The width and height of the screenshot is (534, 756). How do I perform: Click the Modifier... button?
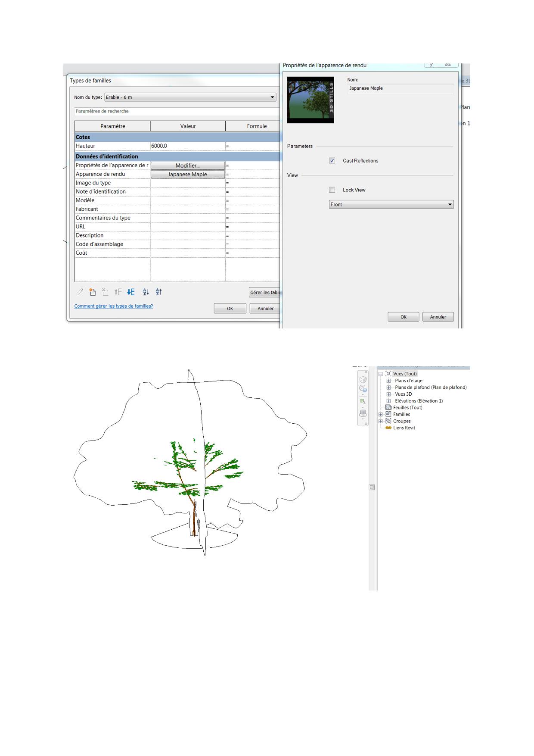point(187,166)
